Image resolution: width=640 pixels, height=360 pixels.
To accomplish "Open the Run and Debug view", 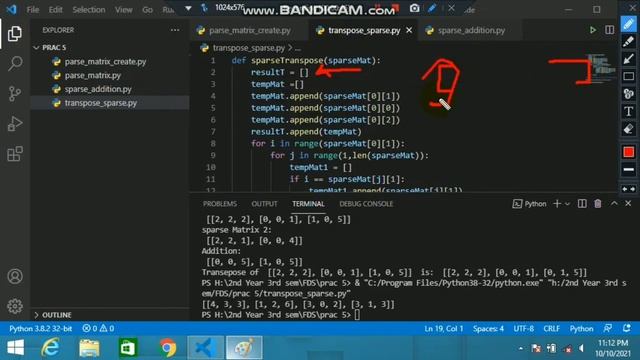I will (15, 124).
